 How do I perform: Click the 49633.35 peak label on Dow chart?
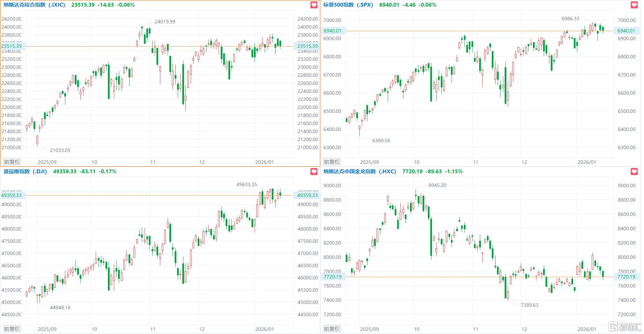coord(247,184)
